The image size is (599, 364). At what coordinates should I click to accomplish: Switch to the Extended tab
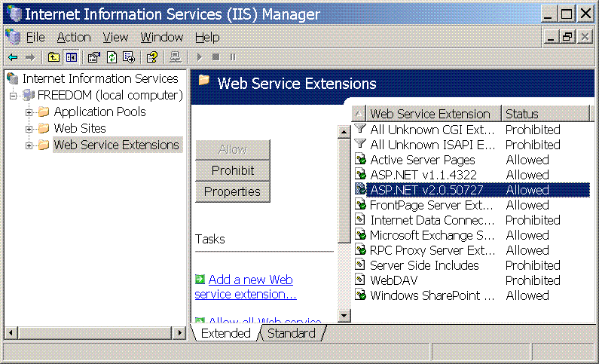(x=226, y=333)
